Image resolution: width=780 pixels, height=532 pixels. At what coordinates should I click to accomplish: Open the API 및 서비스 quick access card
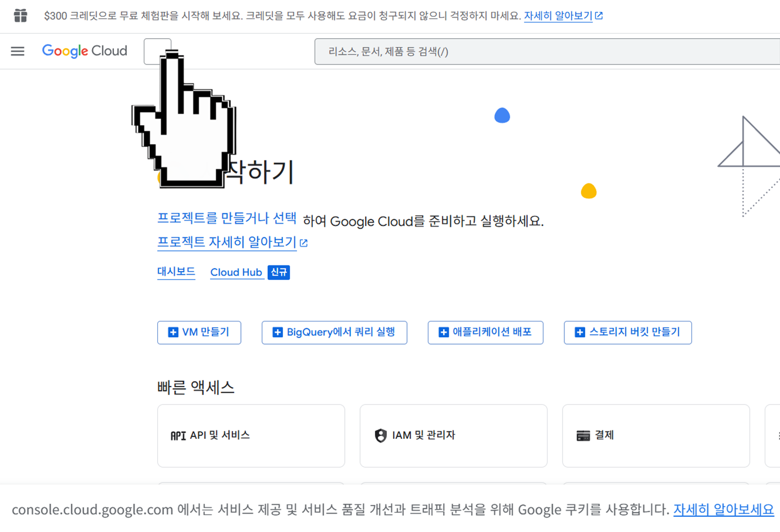click(x=251, y=435)
